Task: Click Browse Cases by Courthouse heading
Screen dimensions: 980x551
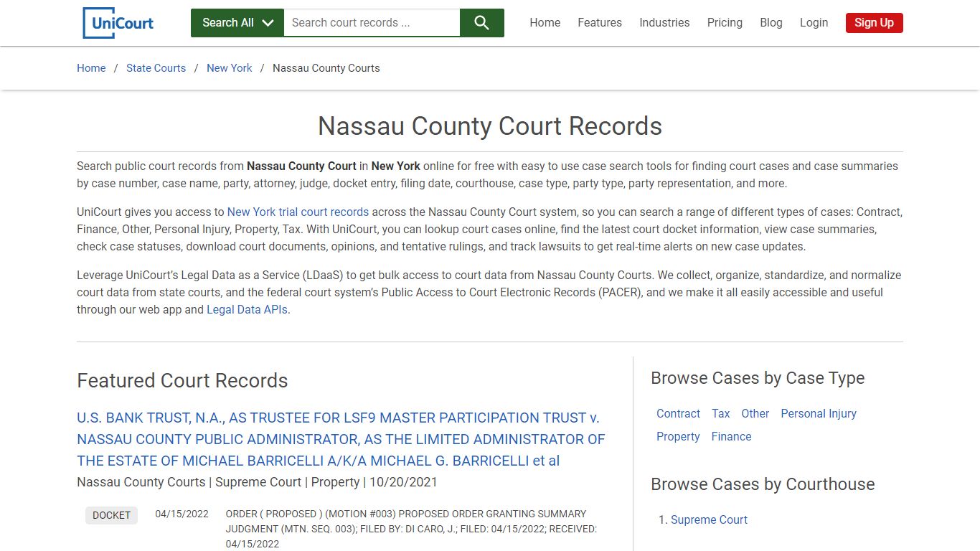Action: coord(763,484)
